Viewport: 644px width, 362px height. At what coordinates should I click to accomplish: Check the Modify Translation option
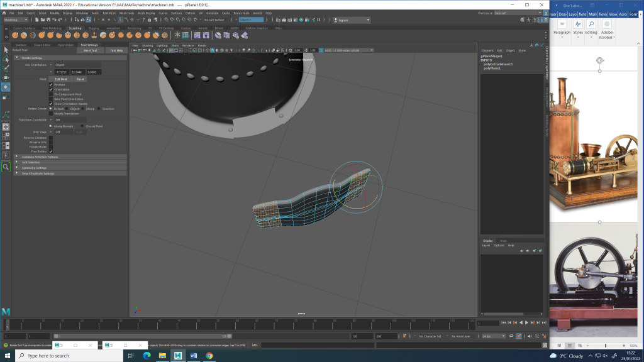(51, 113)
